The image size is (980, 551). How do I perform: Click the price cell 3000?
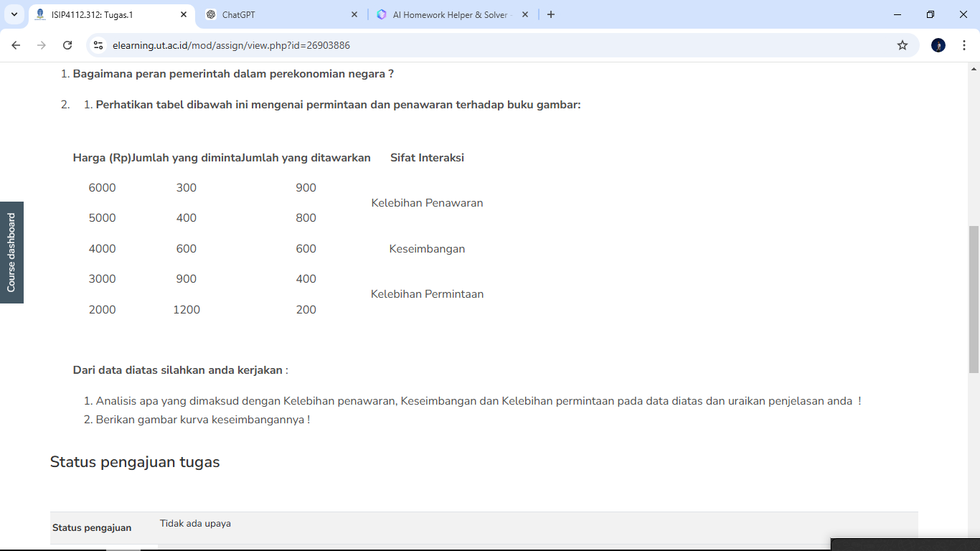[x=102, y=279]
